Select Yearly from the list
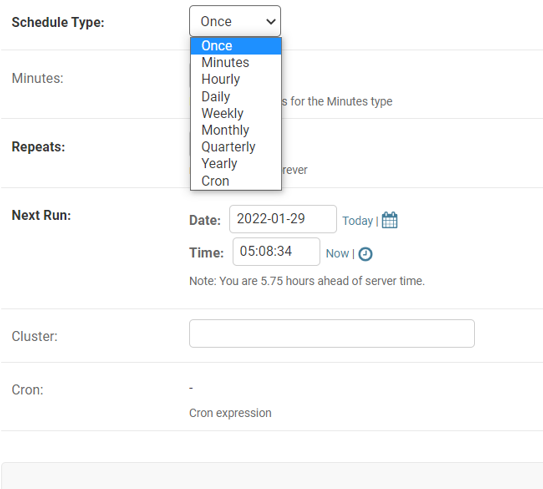 tap(236, 163)
